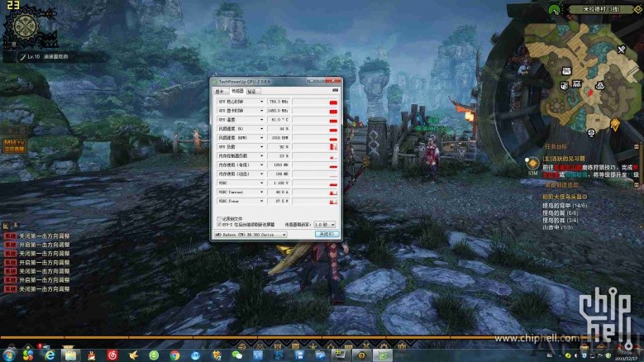Click the storage box icon on minimap
This screenshot has width=644, height=362.
tap(565, 85)
